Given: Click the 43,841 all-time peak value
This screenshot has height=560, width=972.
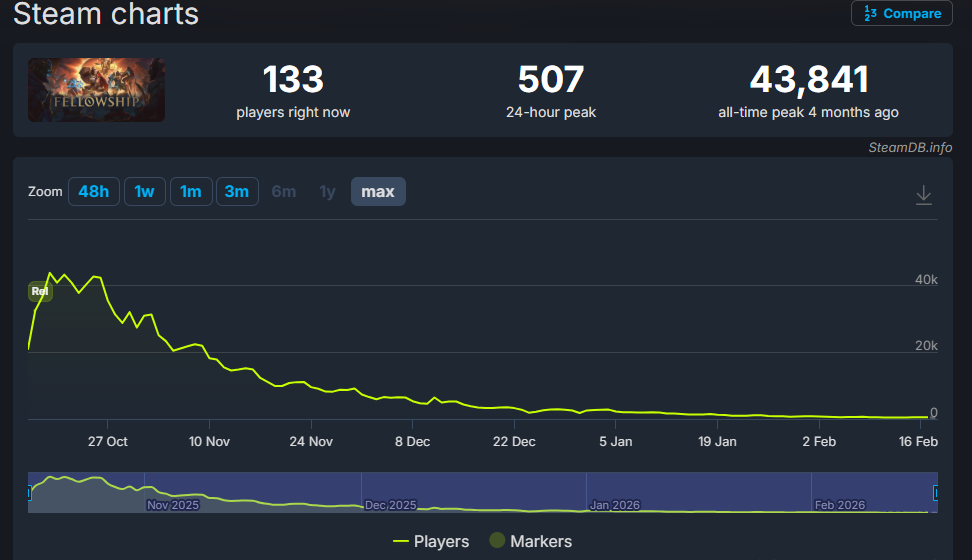Looking at the screenshot, I should pyautogui.click(x=809, y=79).
